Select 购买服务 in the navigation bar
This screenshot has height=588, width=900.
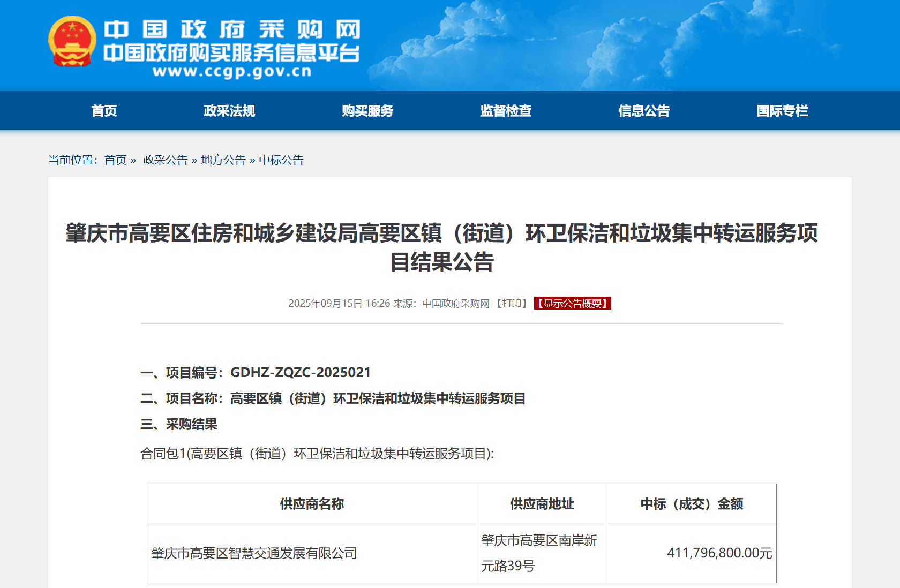point(367,111)
